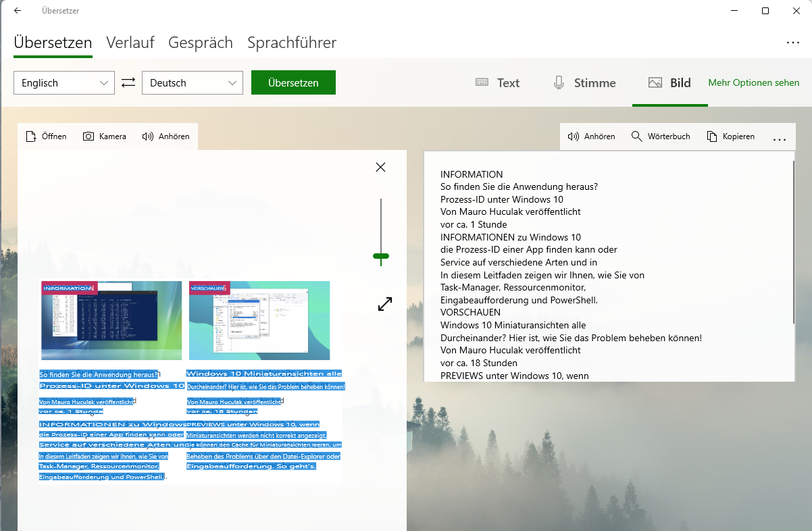
Task: Click output line 'die Prozess-ID einer App finden kann oder'
Action: pos(529,249)
